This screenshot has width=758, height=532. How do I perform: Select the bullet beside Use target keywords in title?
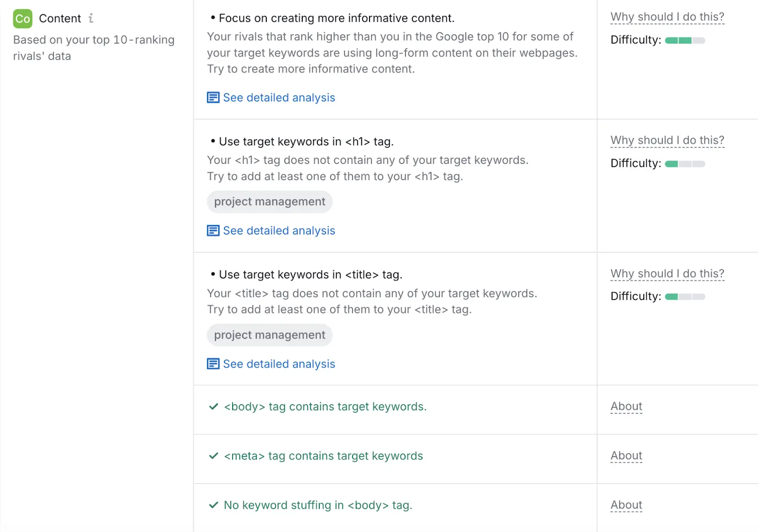click(x=213, y=273)
